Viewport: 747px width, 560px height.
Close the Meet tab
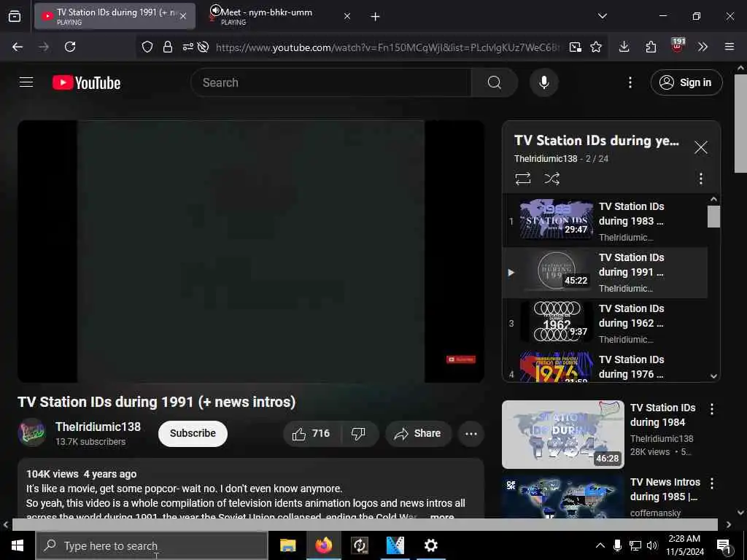tap(347, 16)
